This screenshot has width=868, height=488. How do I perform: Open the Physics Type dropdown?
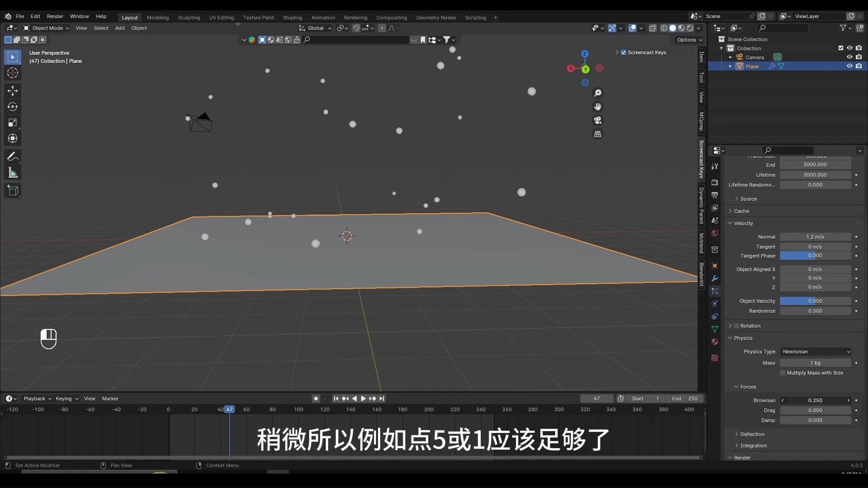(816, 352)
